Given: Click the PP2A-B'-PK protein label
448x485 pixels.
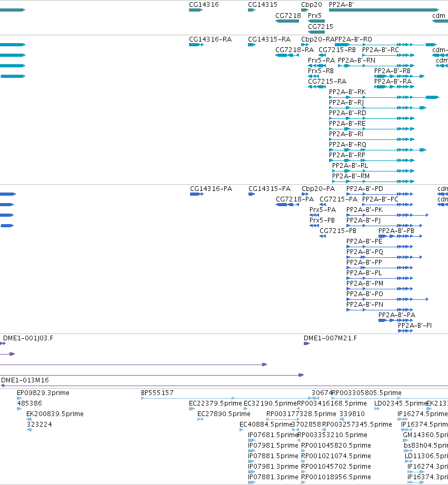Looking at the screenshot, I should (x=364, y=210).
